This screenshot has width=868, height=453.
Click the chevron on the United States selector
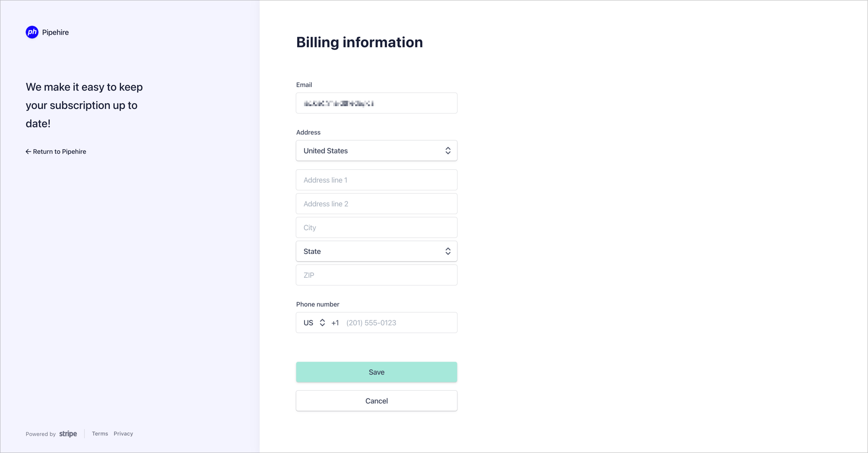point(448,150)
